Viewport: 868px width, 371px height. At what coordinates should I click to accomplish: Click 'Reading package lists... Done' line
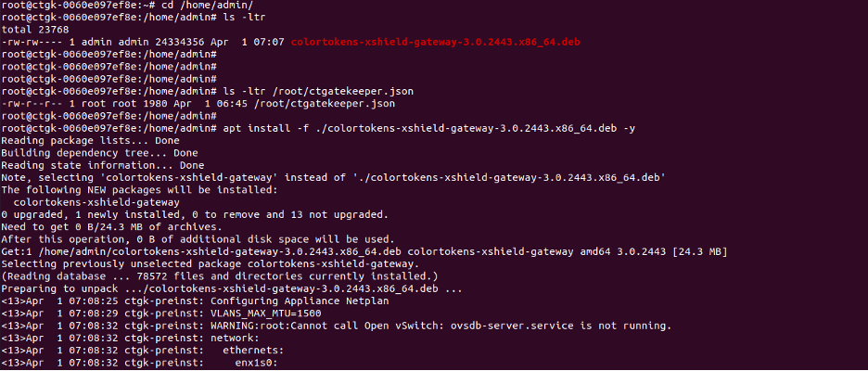click(90, 140)
